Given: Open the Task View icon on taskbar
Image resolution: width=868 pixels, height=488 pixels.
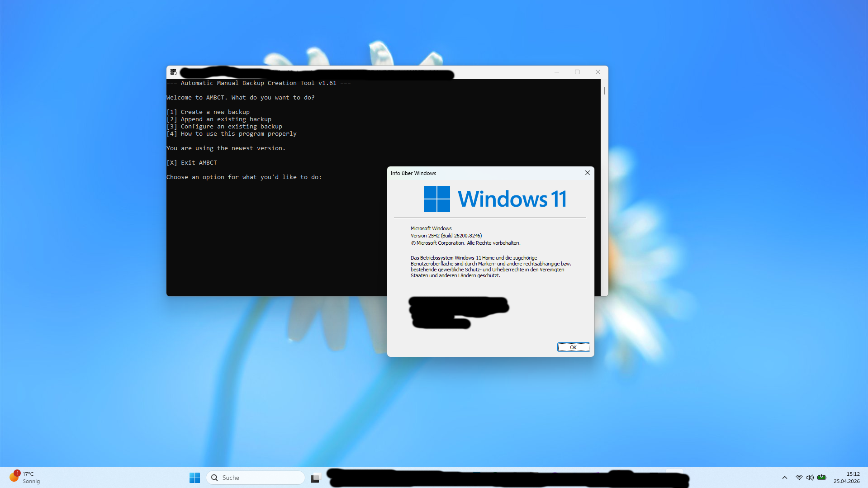Looking at the screenshot, I should tap(316, 478).
